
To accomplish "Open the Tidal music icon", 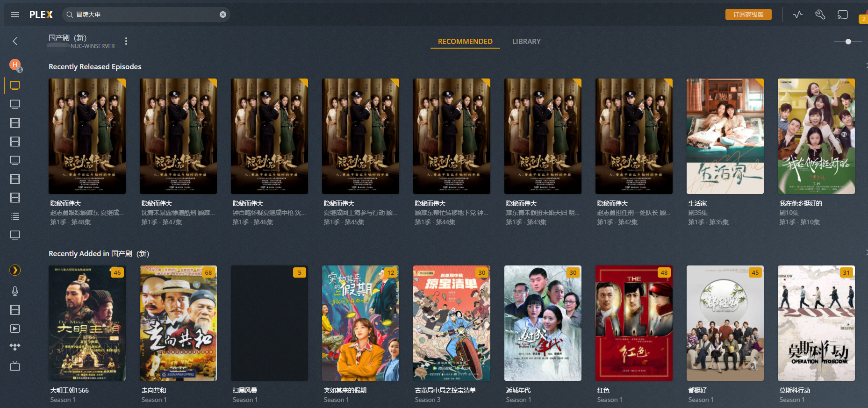I will click(x=15, y=347).
